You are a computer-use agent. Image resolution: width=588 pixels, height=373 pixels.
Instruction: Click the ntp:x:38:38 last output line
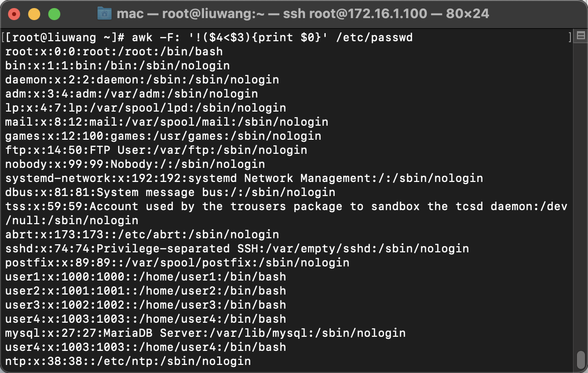(x=128, y=361)
